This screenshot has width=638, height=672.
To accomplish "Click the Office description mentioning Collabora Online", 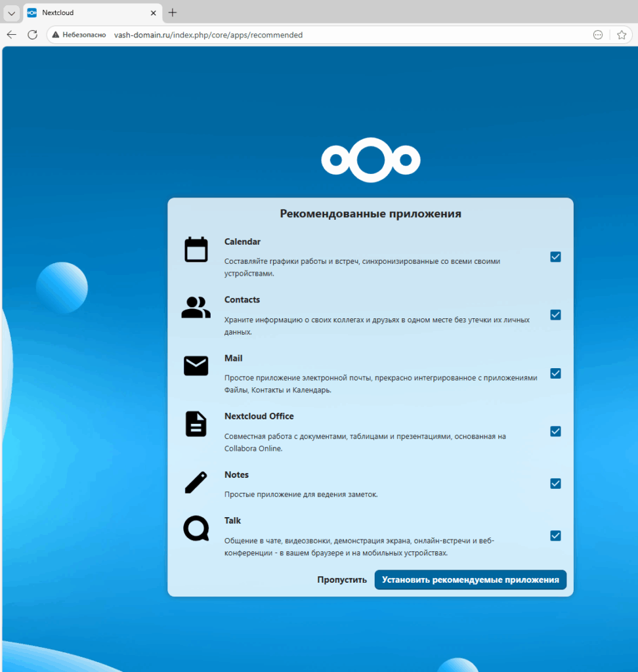I will pyautogui.click(x=366, y=442).
